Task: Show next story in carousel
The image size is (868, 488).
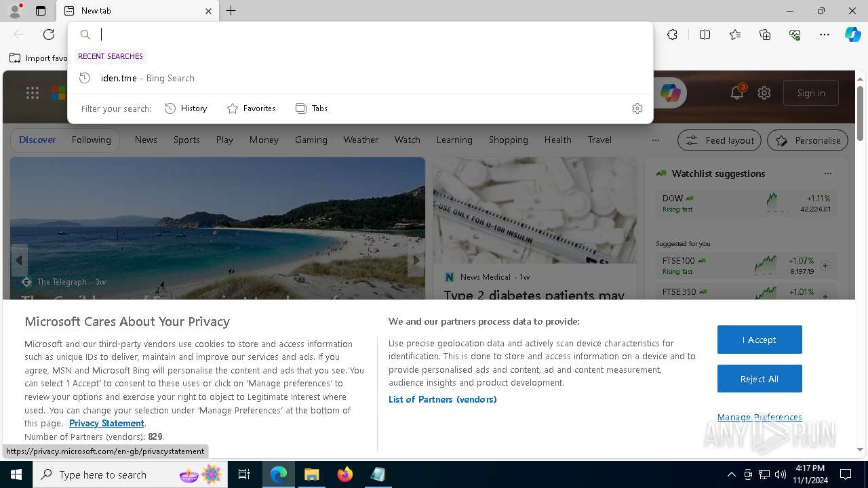Action: point(416,260)
